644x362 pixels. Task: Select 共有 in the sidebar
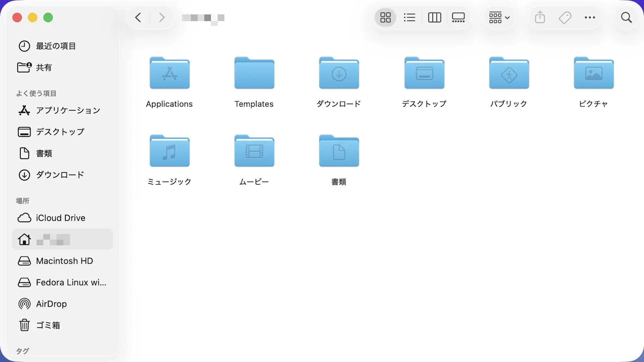click(x=44, y=67)
